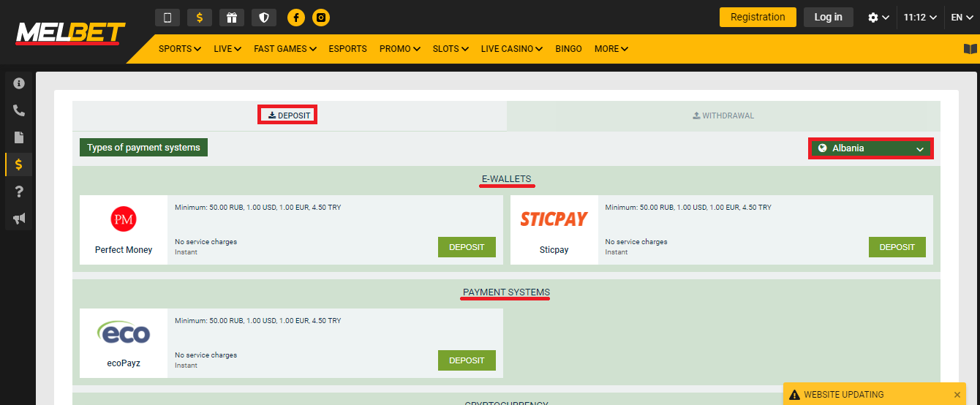Image resolution: width=980 pixels, height=405 pixels.
Task: Click the Perfect Money logo thumbnail
Action: tap(124, 219)
